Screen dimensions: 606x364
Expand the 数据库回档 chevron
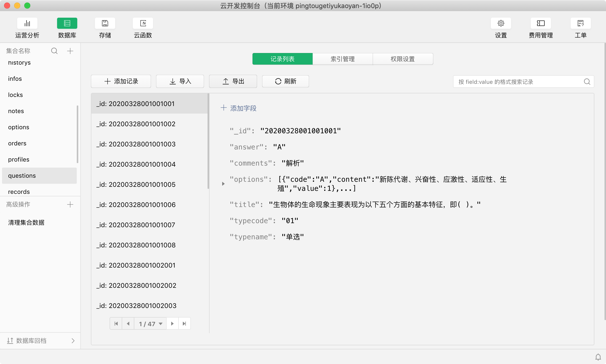(73, 341)
